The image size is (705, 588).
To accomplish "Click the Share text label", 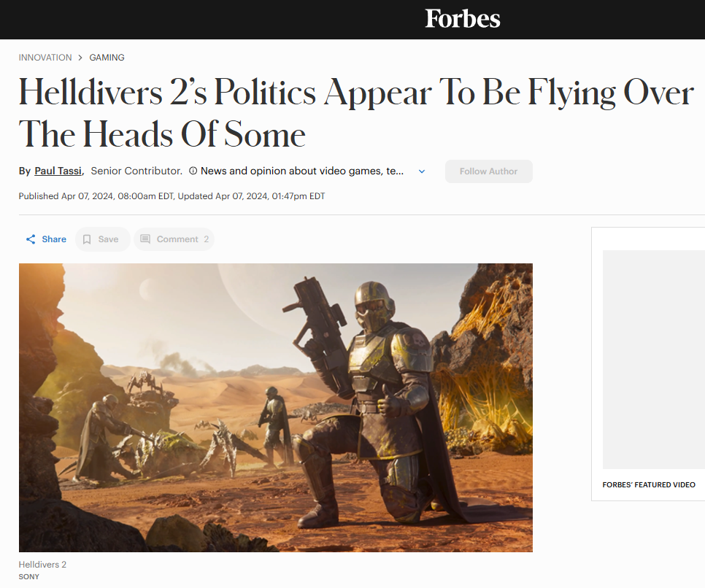I will pyautogui.click(x=54, y=239).
